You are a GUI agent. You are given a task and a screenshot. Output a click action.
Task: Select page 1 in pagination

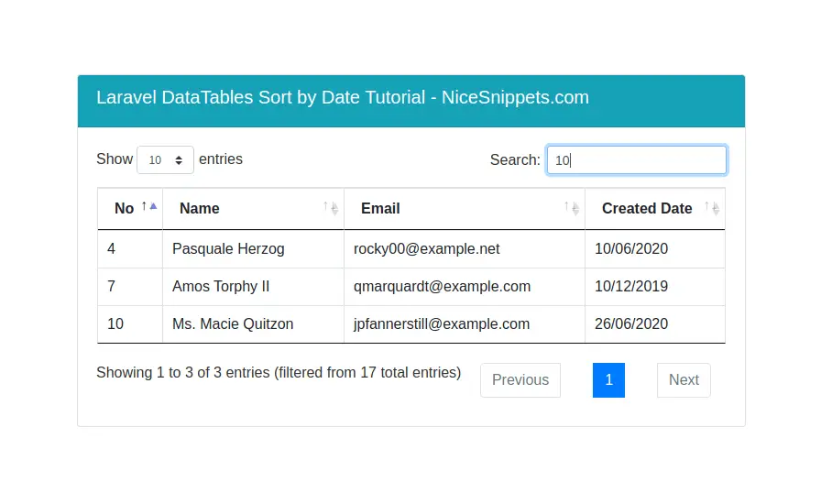[608, 380]
